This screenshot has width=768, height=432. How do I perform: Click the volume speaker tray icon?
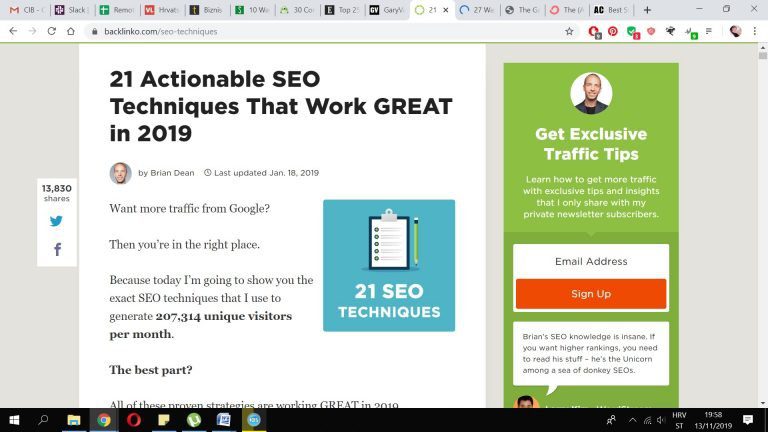pos(661,420)
